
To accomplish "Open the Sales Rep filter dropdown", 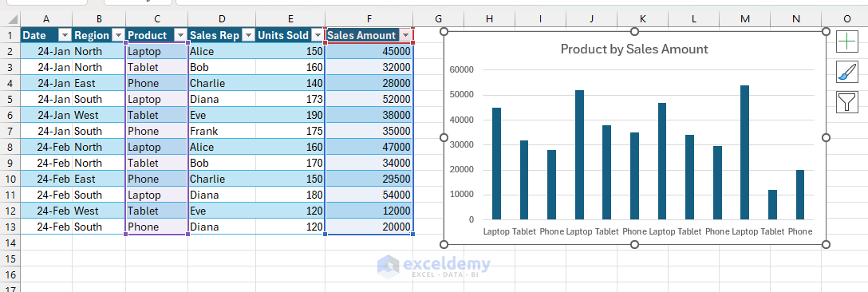I will pyautogui.click(x=249, y=35).
